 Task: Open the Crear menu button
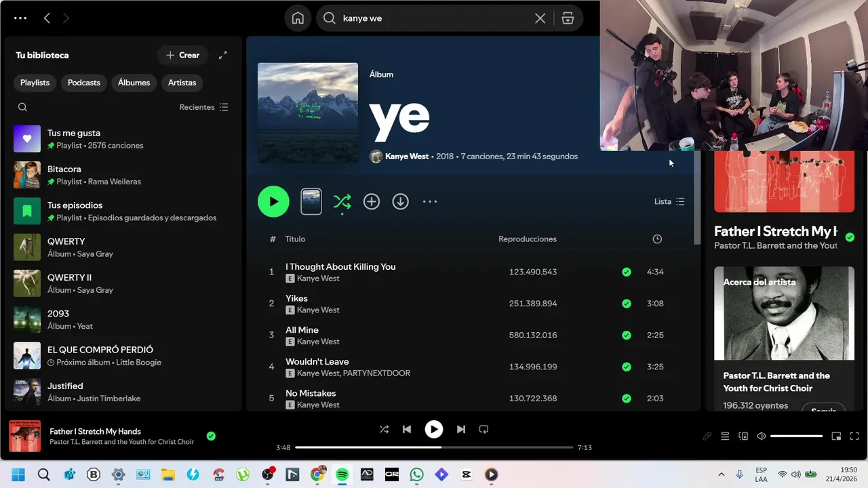click(183, 56)
